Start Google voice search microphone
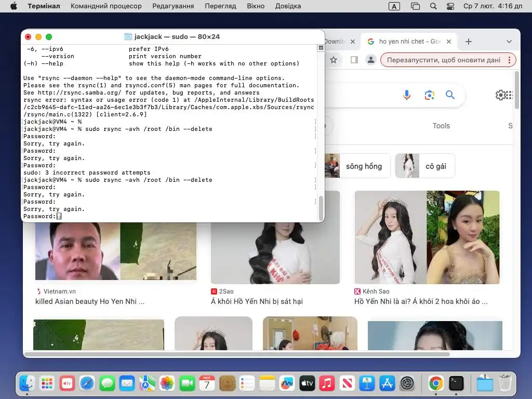 click(407, 95)
